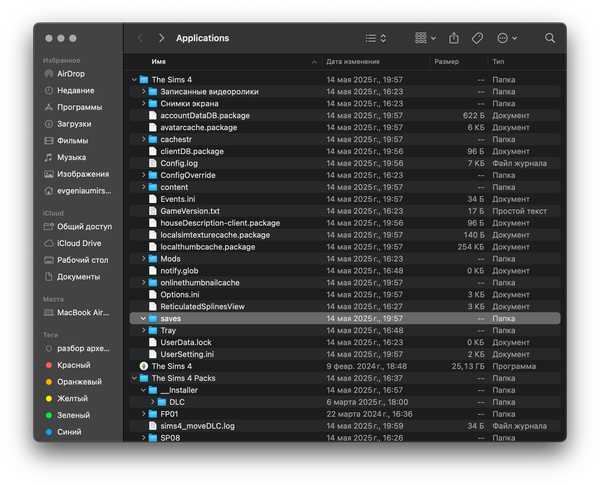This screenshot has height=486, width=600.
Task: Open the list view switcher
Action: point(375,38)
